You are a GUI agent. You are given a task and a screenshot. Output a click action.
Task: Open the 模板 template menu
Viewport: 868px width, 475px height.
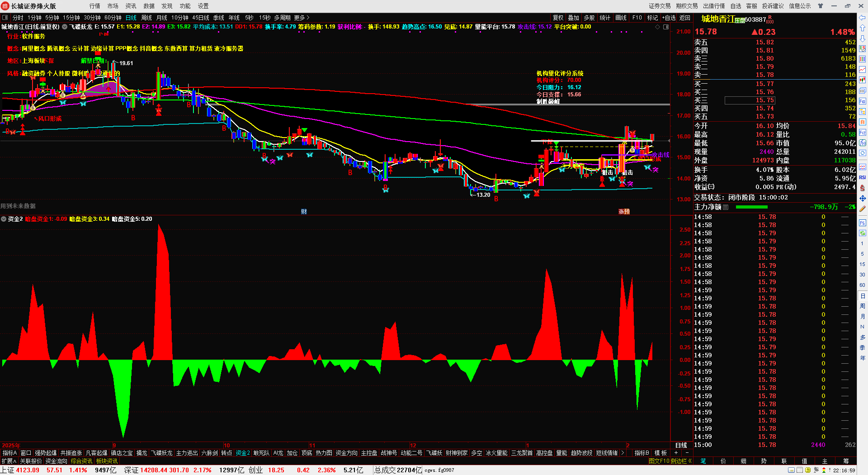coord(660,453)
